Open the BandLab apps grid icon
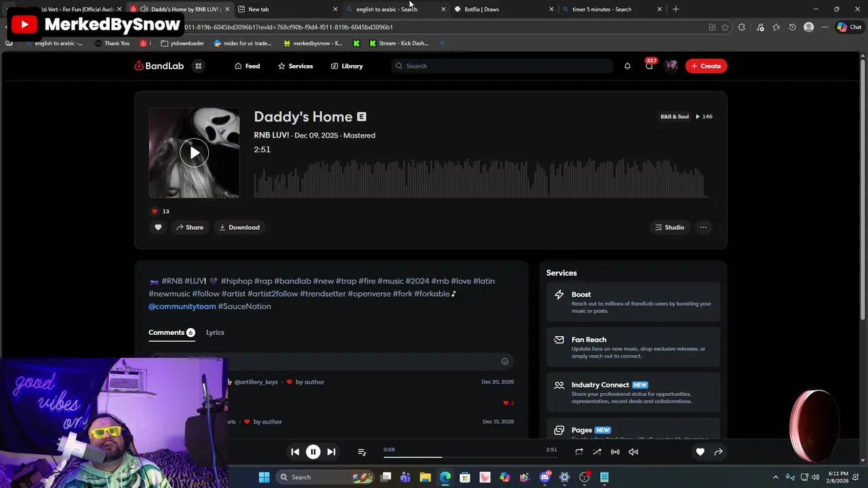This screenshot has width=868, height=488. (x=199, y=66)
